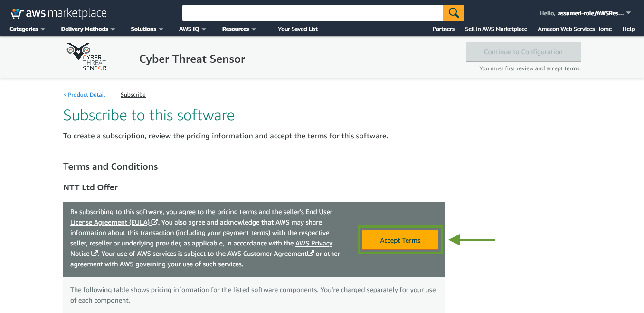Image resolution: width=644 pixels, height=313 pixels.
Task: Open the Resources dropdown
Action: click(x=239, y=29)
